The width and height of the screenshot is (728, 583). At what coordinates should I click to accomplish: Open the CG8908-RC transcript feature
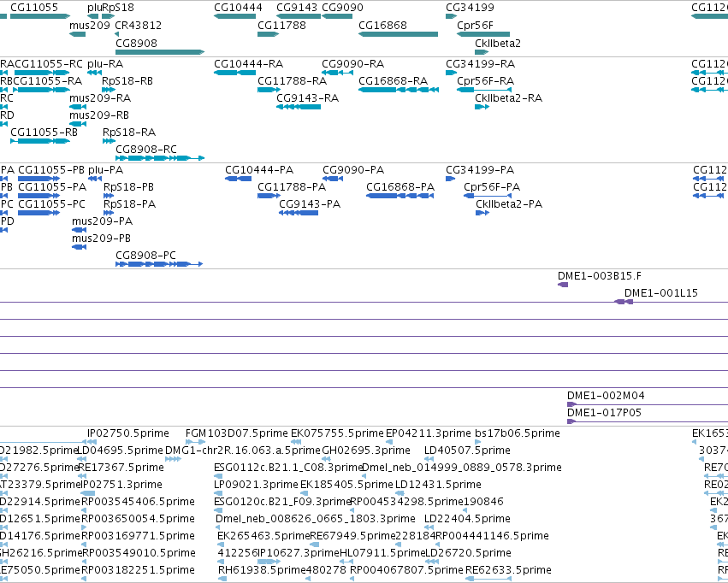(160, 158)
